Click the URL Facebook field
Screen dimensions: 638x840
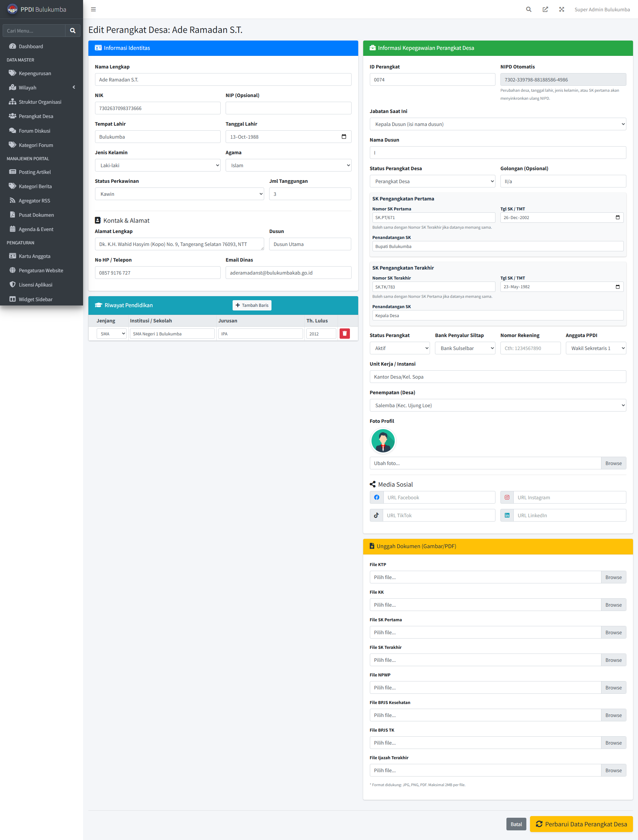pyautogui.click(x=439, y=497)
